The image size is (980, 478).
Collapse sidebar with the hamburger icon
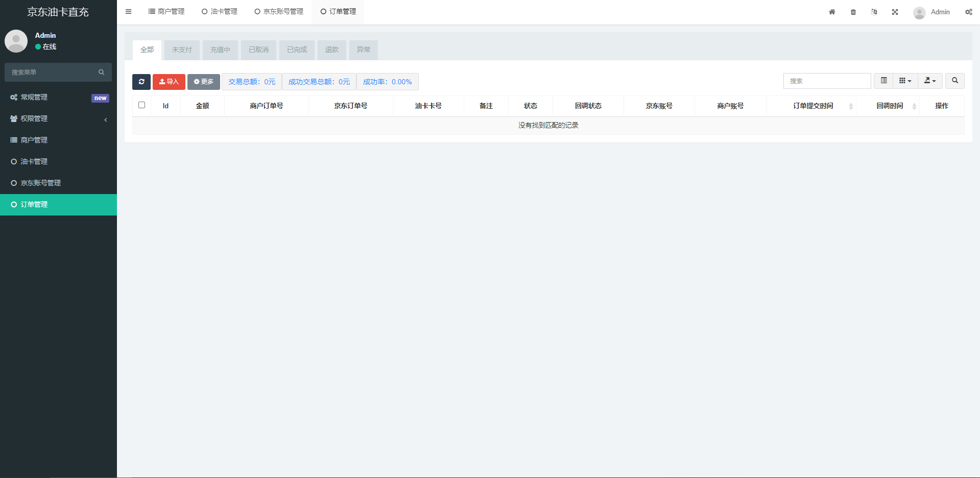click(x=129, y=12)
